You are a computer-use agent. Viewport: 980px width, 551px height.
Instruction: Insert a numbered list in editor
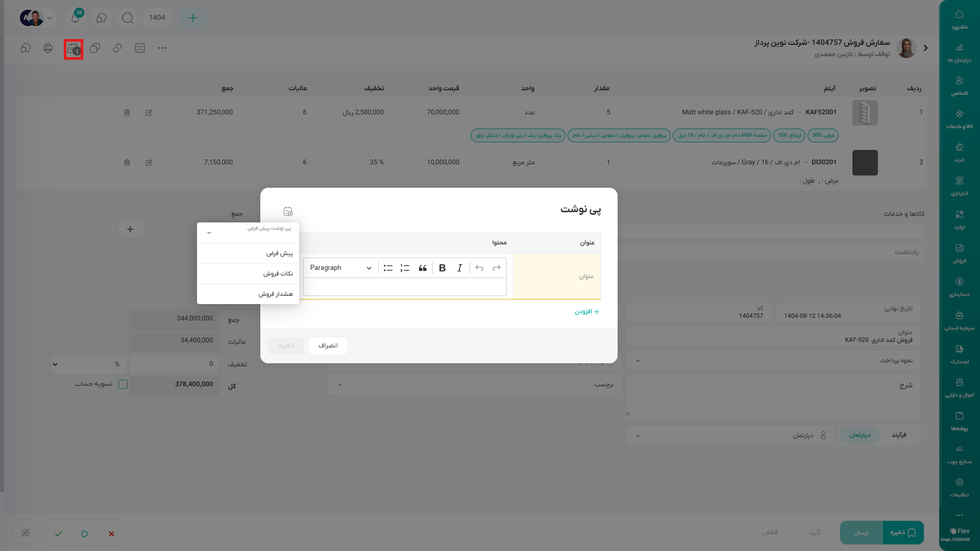(405, 268)
